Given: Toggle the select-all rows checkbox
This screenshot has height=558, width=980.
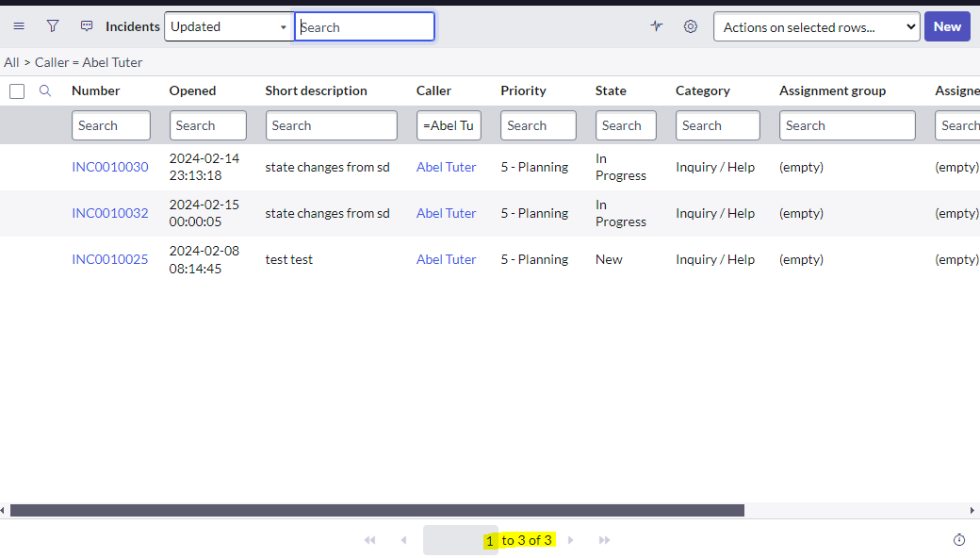Looking at the screenshot, I should [16, 90].
